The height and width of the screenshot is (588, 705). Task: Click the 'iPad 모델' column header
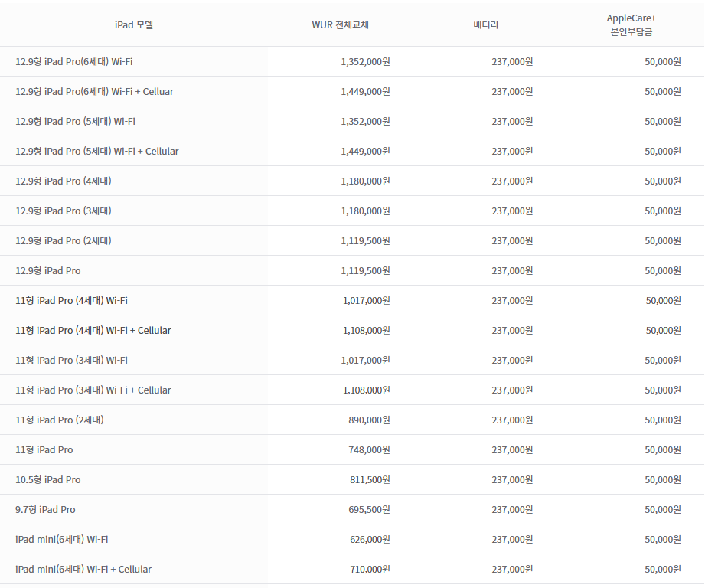point(133,25)
